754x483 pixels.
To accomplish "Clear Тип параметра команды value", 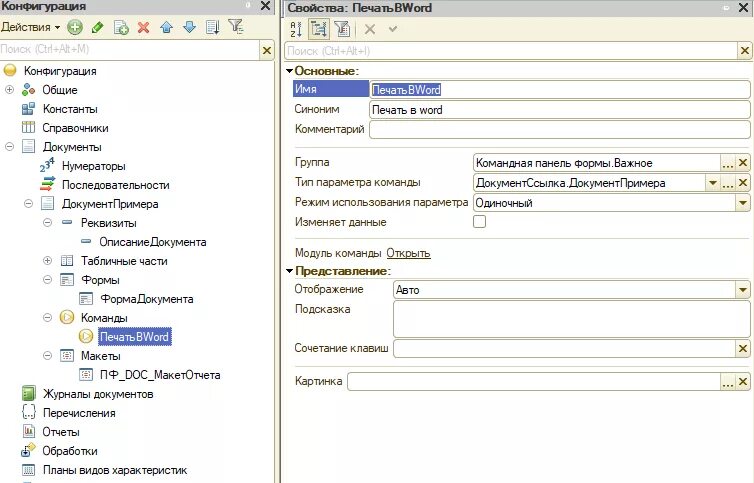I will (x=743, y=183).
